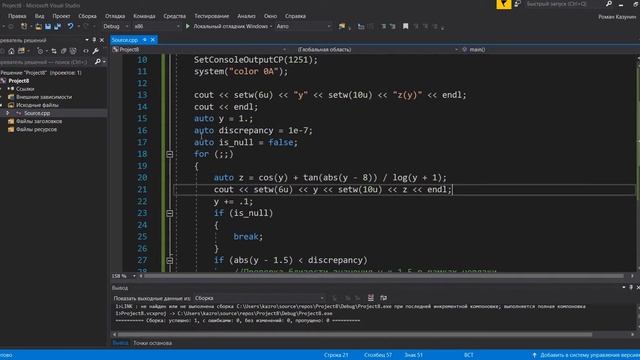Collapse the if block at line 27

pos(170,260)
